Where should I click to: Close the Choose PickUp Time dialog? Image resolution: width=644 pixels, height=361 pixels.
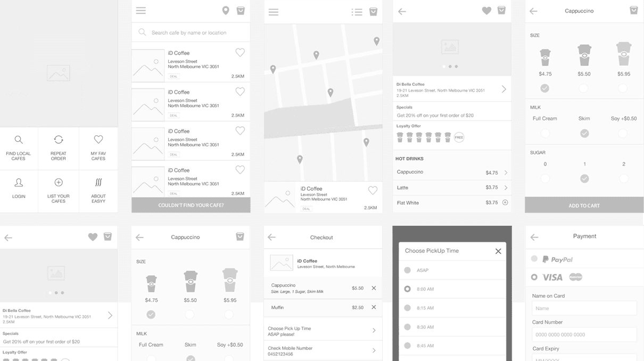(498, 251)
